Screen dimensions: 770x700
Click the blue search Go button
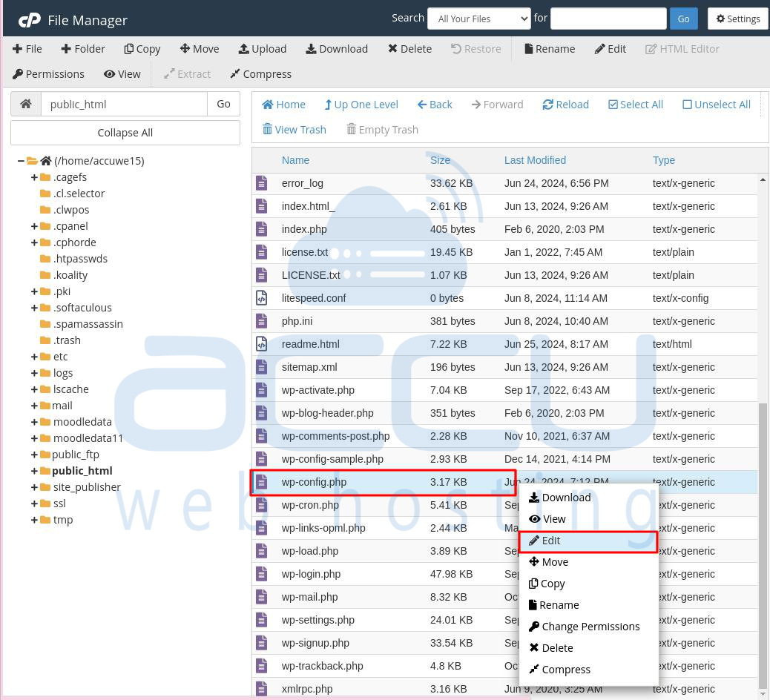coord(683,19)
